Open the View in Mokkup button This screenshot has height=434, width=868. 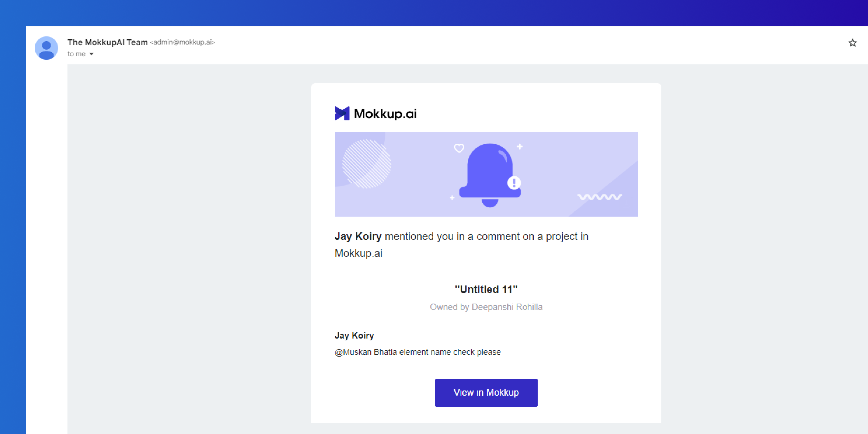coord(486,393)
